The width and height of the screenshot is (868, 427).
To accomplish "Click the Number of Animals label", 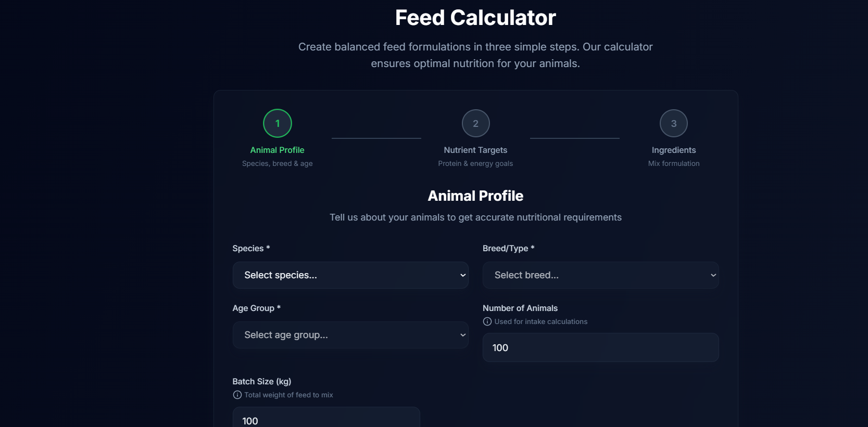I will pos(520,308).
